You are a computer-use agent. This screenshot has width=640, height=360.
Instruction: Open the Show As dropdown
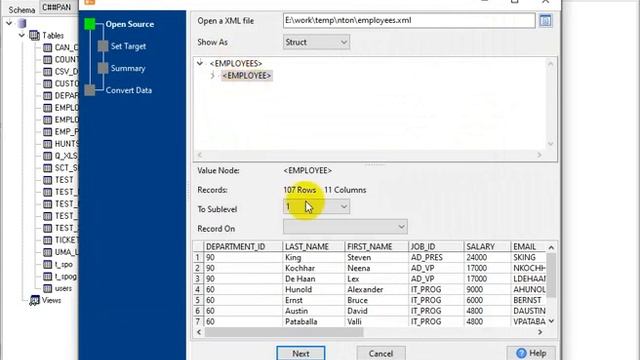[x=316, y=42]
